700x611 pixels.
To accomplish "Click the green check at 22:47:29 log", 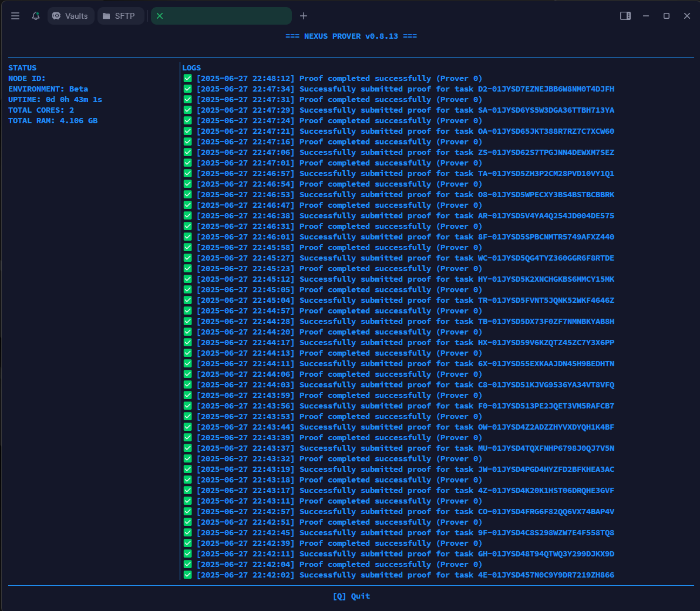I will 187,110.
